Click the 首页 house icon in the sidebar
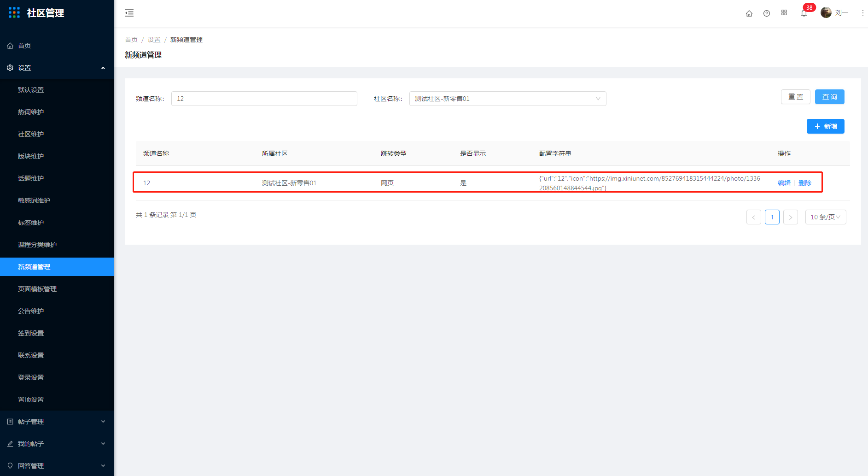This screenshot has width=868, height=476. [x=10, y=46]
